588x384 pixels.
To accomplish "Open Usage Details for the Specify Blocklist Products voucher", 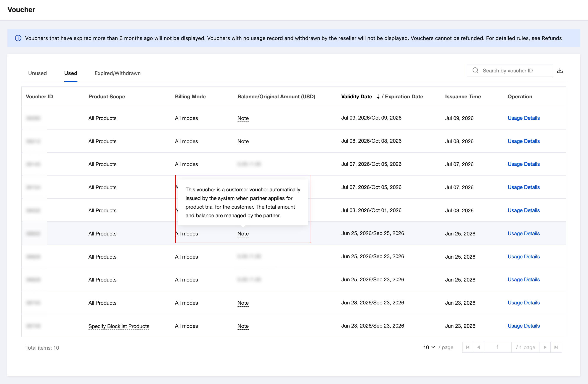I will coord(524,326).
